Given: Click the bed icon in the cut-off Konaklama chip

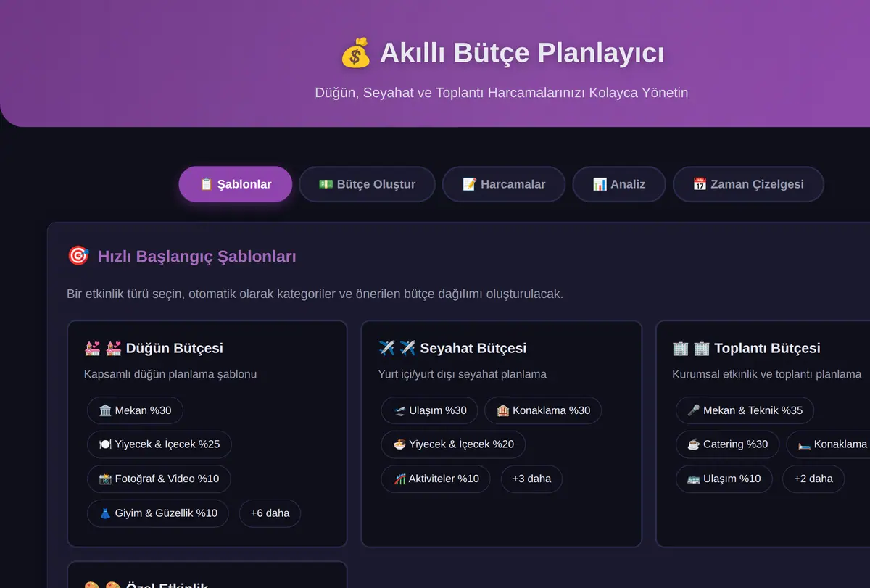Looking at the screenshot, I should click(804, 444).
